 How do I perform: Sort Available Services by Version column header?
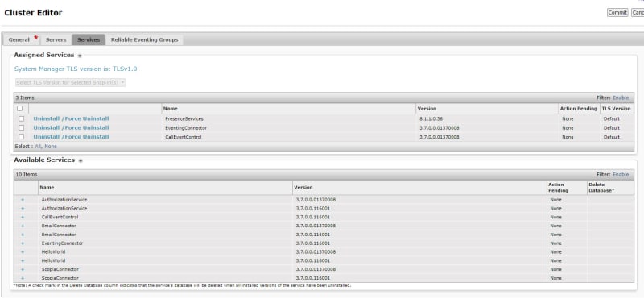point(303,188)
